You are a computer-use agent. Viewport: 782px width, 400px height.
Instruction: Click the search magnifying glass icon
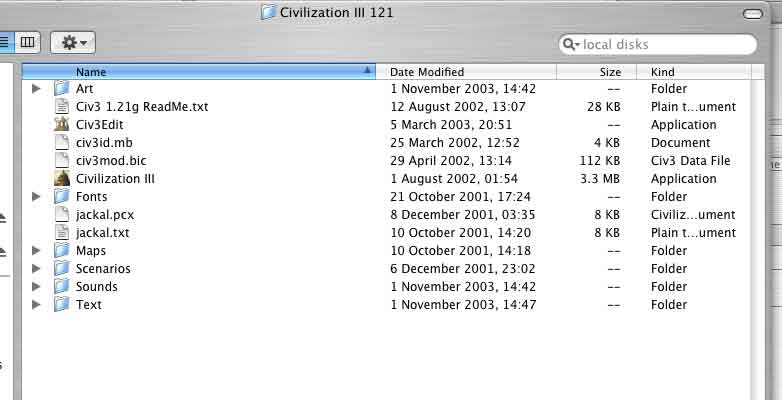pyautogui.click(x=569, y=44)
